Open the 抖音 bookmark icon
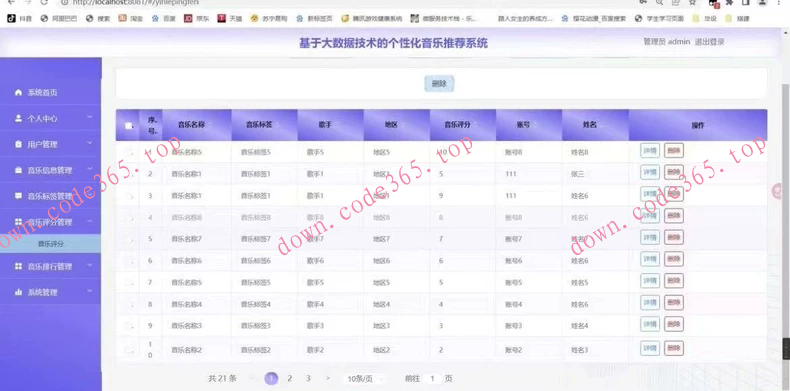Image resolution: width=790 pixels, height=391 pixels. pyautogui.click(x=11, y=19)
